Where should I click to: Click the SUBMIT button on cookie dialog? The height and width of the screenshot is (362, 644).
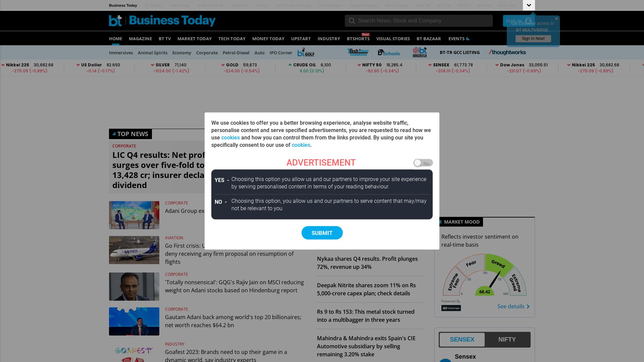click(322, 233)
